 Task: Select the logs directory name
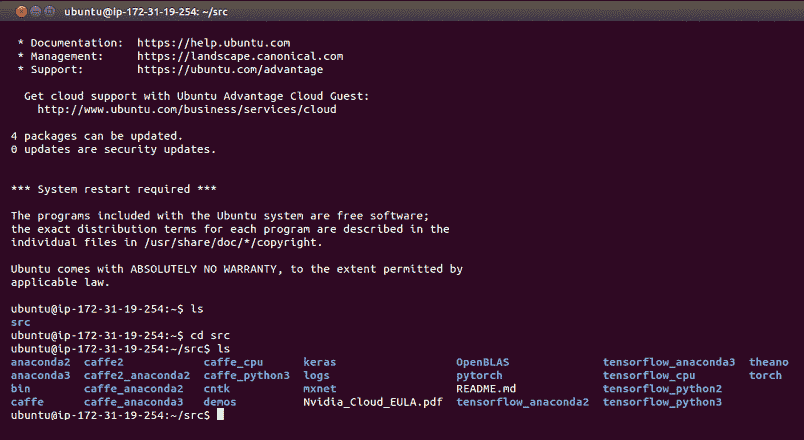pyautogui.click(x=316, y=376)
